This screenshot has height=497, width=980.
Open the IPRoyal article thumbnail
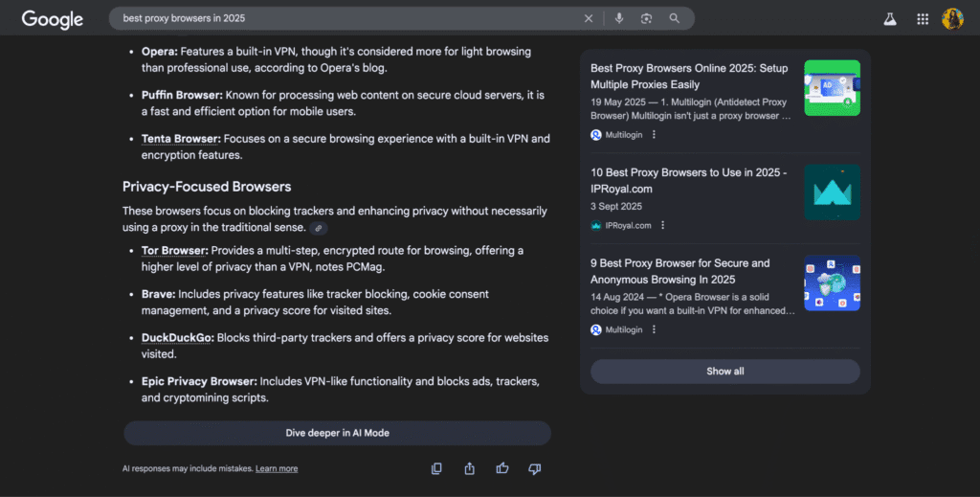[x=832, y=192]
